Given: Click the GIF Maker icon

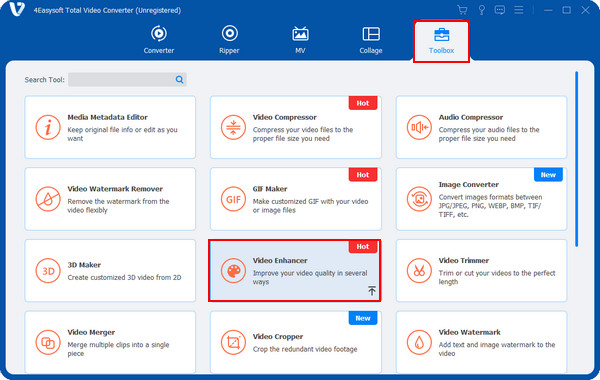Looking at the screenshot, I should (x=233, y=199).
